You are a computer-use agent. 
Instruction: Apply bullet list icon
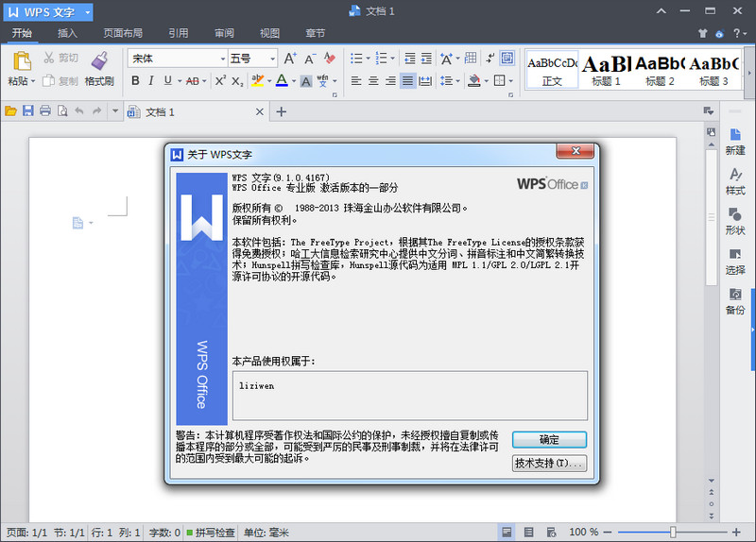click(x=356, y=59)
